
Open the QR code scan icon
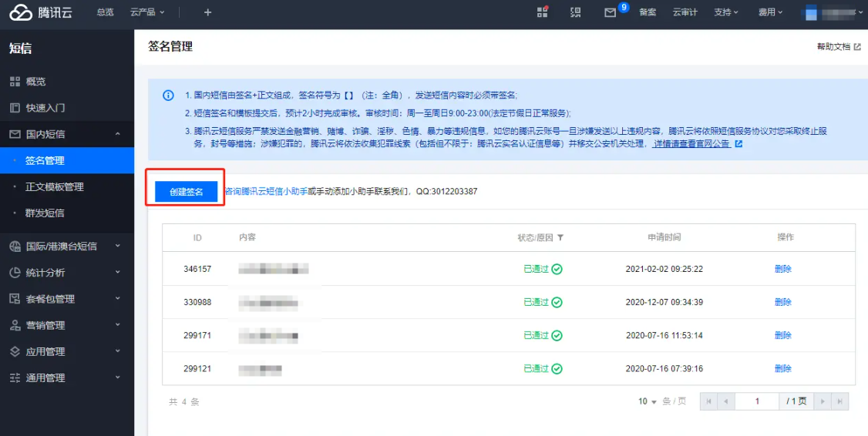coord(576,12)
